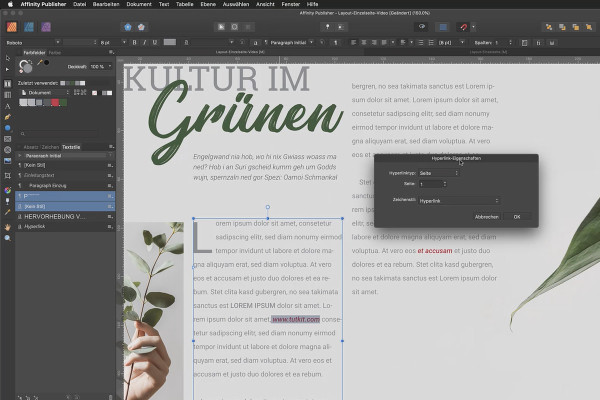Select the Frame Text tool

coord(7,83)
